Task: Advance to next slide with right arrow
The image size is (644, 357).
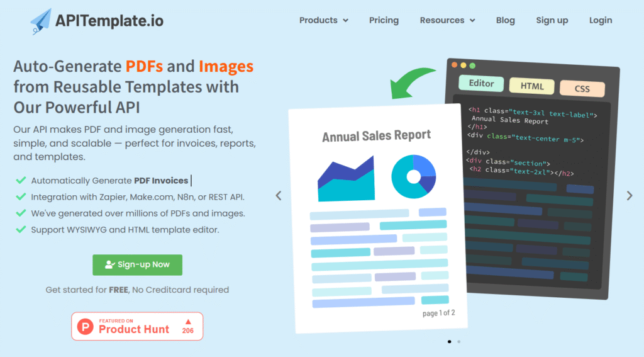Action: click(x=630, y=196)
